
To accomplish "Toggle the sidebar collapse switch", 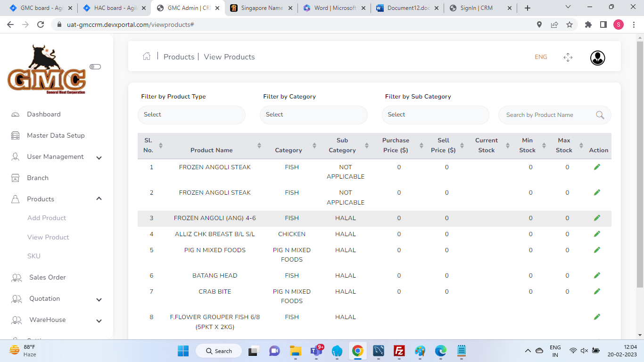I will pos(95,67).
